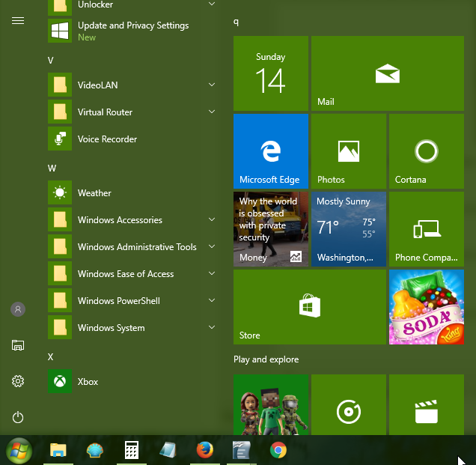Open the Photos tile
476x465 pixels.
(x=349, y=151)
